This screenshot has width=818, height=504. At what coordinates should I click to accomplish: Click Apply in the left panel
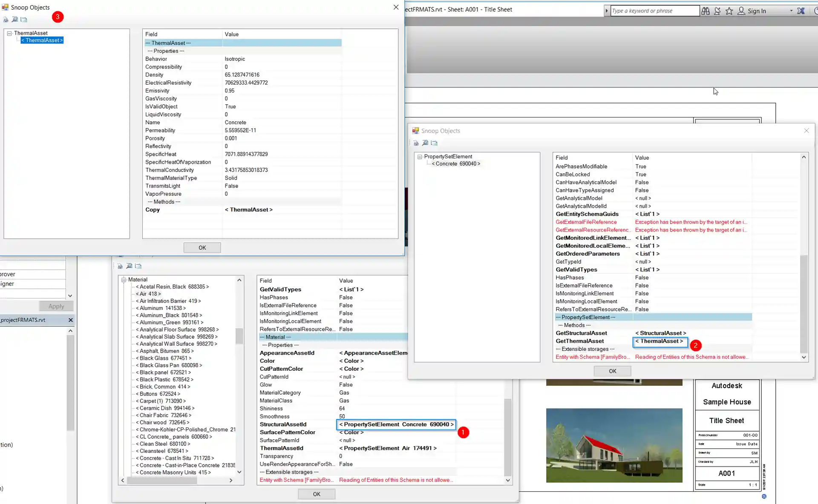pyautogui.click(x=56, y=306)
